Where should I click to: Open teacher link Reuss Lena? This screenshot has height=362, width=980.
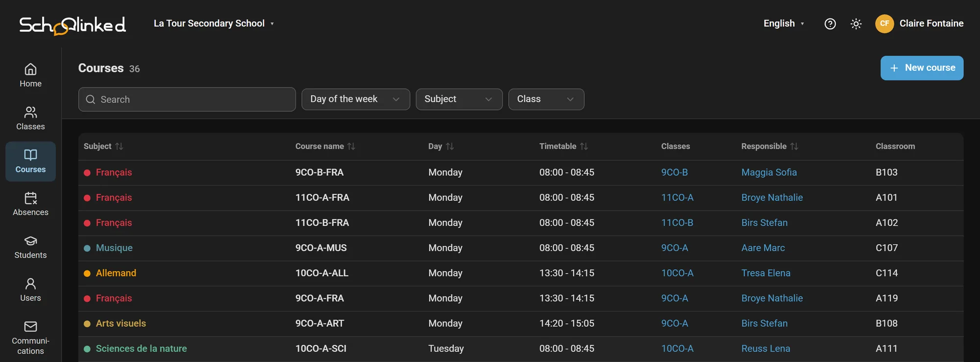pos(765,349)
